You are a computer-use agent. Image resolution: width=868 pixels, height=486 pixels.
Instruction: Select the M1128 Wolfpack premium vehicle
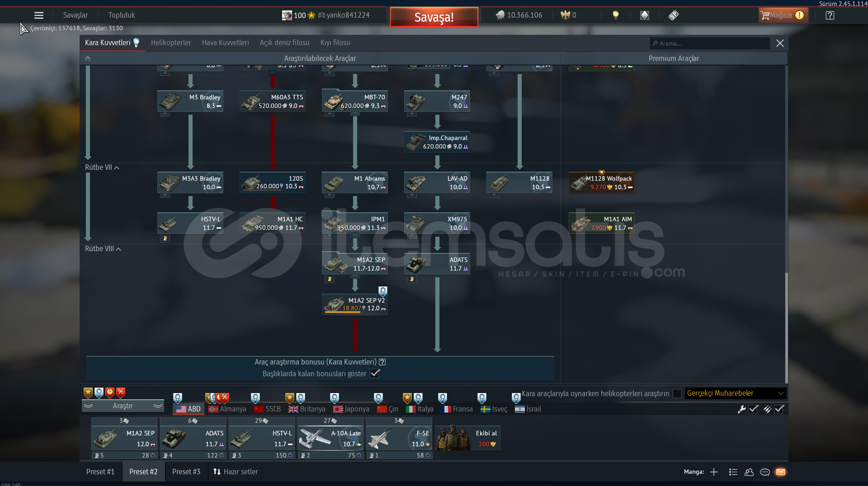pos(602,183)
